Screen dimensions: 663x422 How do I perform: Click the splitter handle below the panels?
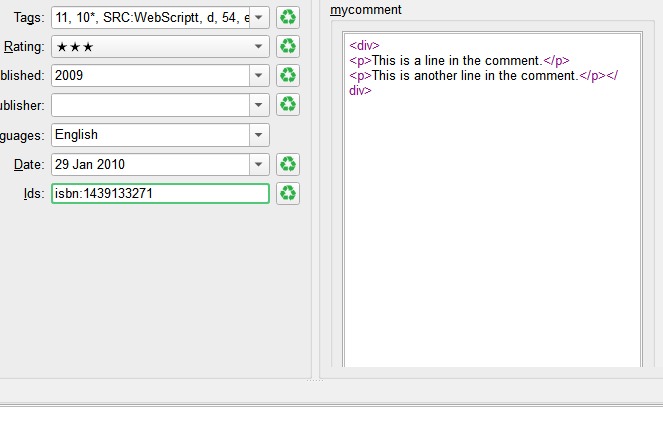(314, 380)
